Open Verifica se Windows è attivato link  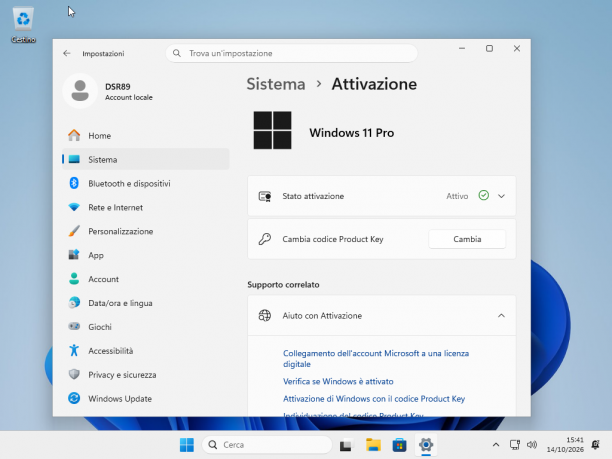click(338, 381)
